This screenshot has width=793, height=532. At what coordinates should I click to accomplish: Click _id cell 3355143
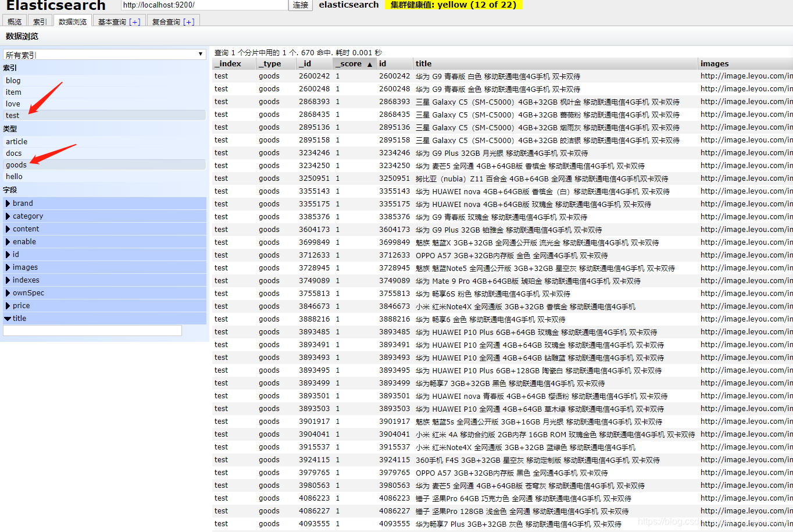[x=315, y=191]
